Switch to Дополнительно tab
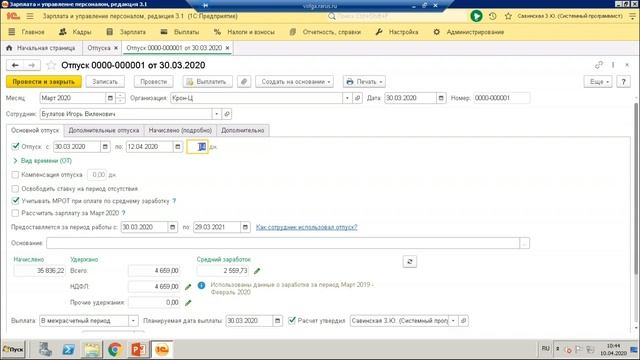 (x=242, y=131)
